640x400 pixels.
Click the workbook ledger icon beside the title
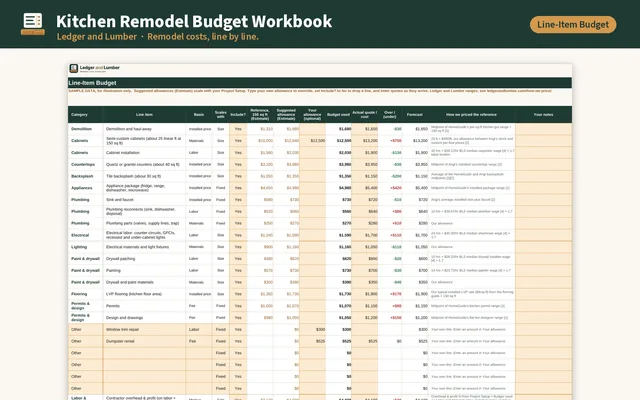(x=33, y=24)
